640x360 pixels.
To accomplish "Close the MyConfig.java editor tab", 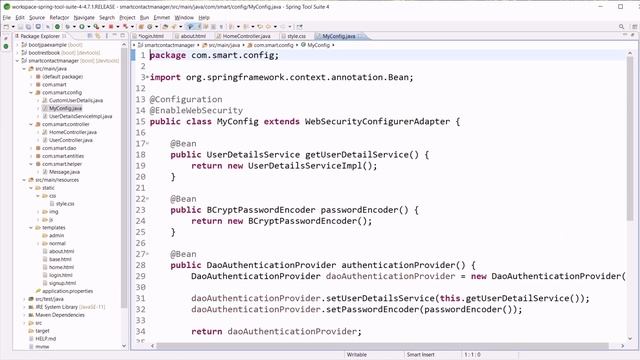I will coord(360,36).
